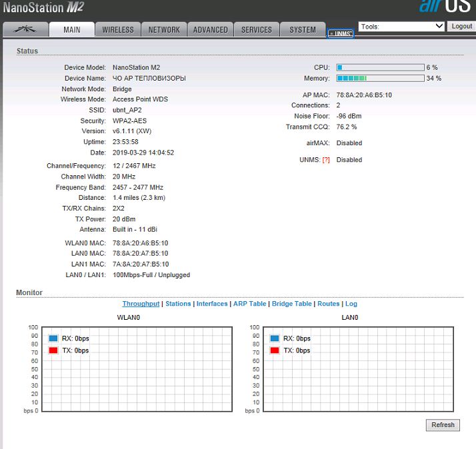Screen dimensions: 476x449
Task: Click the airOS logo
Action: pyautogui.click(x=445, y=7)
